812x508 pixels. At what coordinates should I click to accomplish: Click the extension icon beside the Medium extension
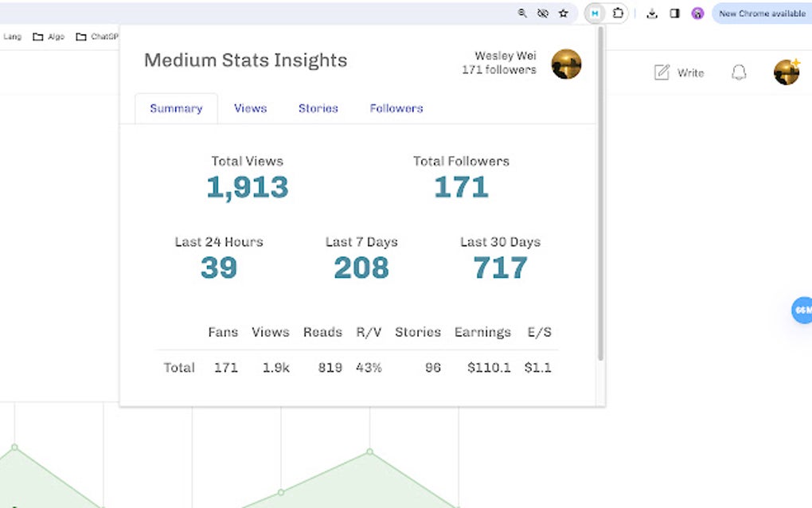point(619,14)
